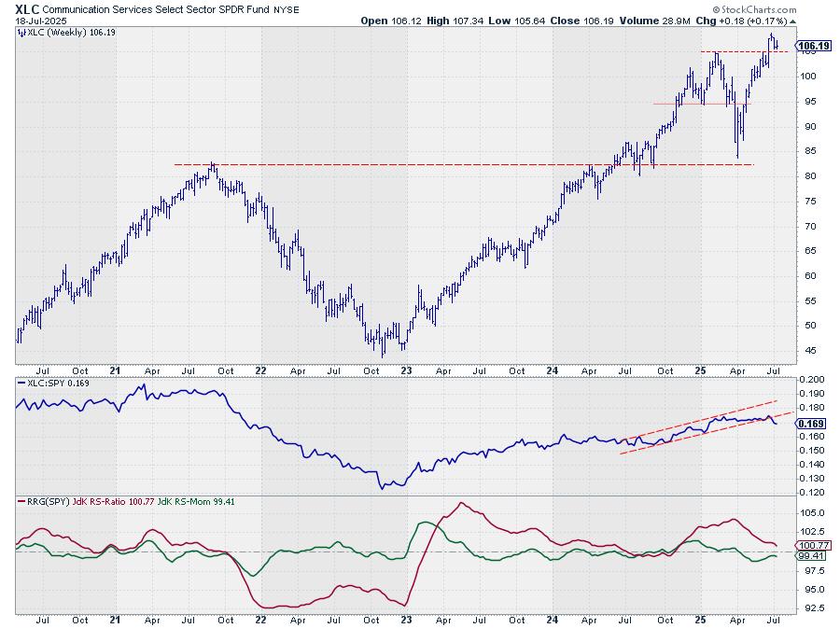The height and width of the screenshot is (628, 840).
Task: Click the green up-arrow beside Chg value
Action: [x=792, y=21]
